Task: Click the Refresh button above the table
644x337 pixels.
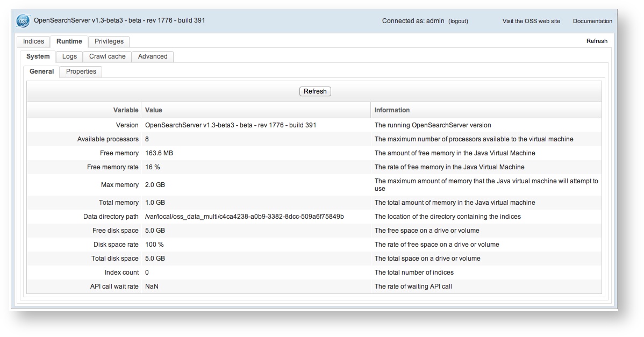Action: point(315,91)
